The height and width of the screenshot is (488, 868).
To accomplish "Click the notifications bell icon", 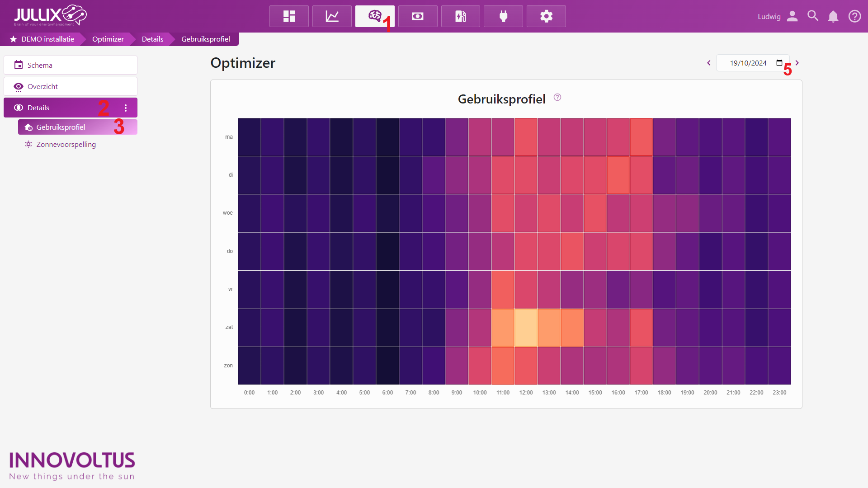I will 833,17.
